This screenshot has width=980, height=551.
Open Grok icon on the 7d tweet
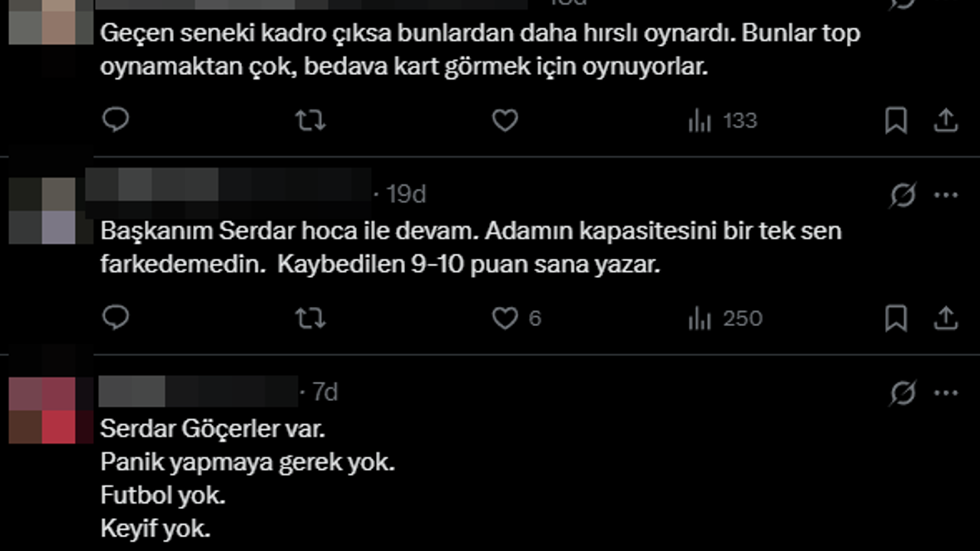903,393
